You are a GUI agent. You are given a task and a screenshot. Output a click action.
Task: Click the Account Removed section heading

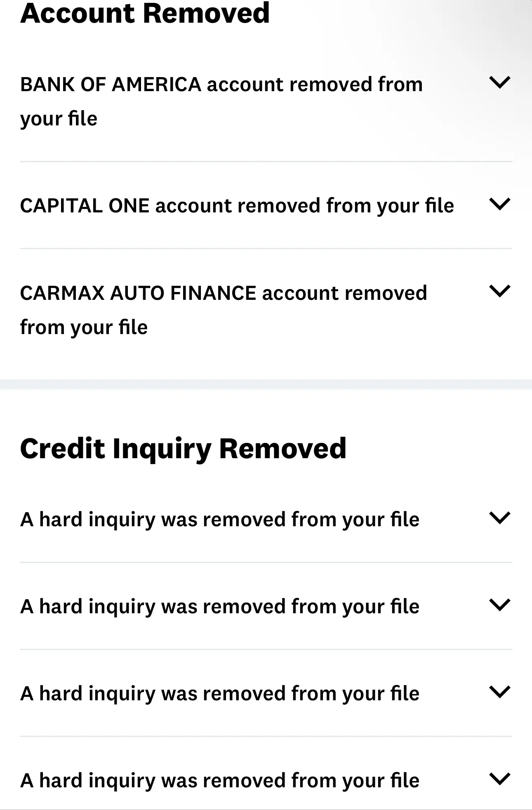coord(145,13)
